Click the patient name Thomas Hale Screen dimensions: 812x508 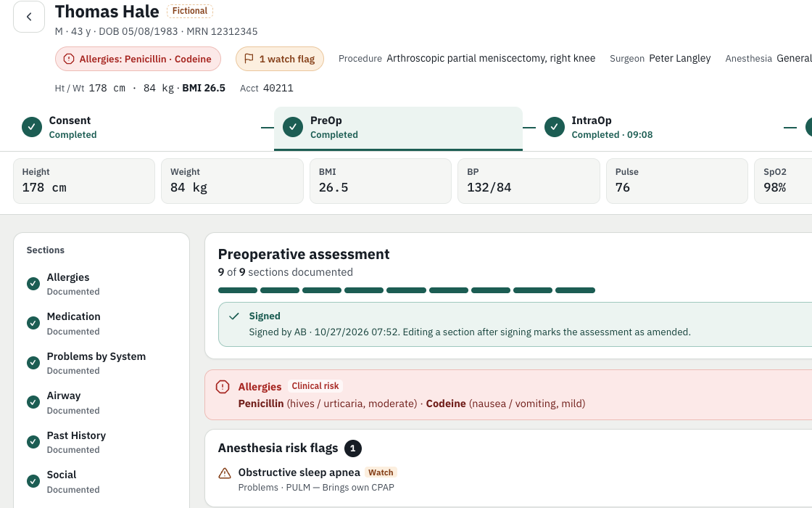107,12
